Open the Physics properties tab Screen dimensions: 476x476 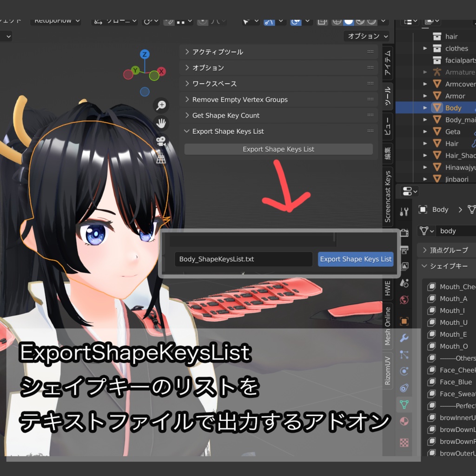404,371
